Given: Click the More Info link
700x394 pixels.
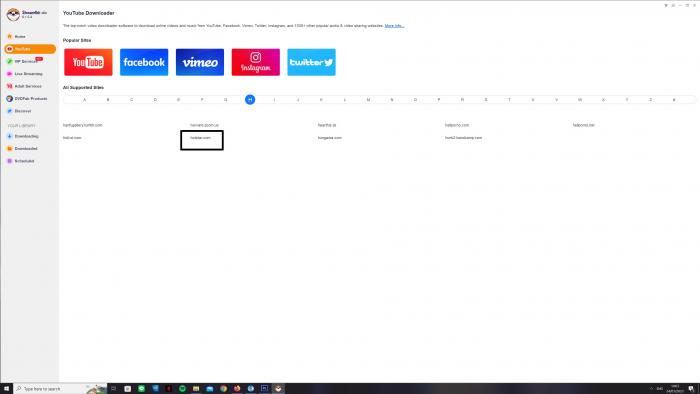Looking at the screenshot, I should coord(395,26).
